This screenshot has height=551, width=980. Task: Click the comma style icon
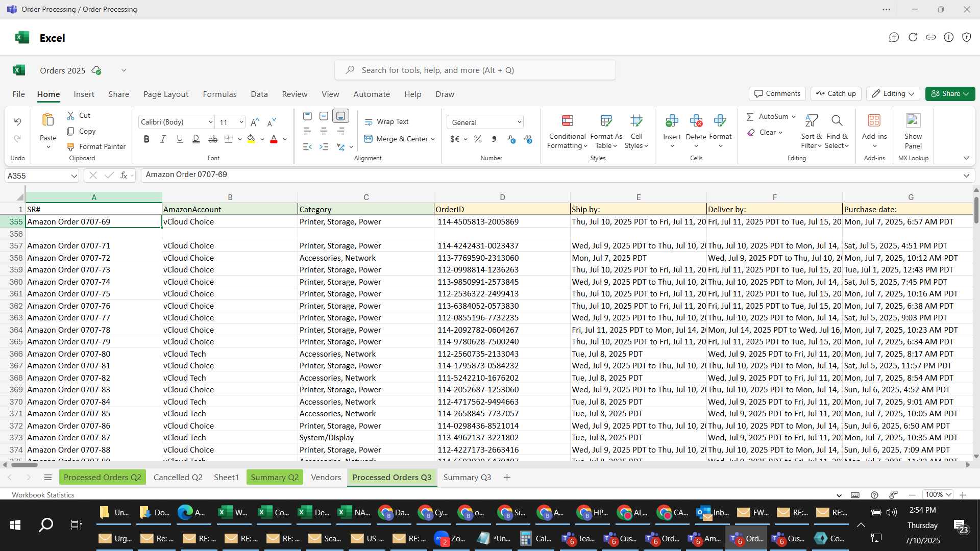click(x=494, y=139)
